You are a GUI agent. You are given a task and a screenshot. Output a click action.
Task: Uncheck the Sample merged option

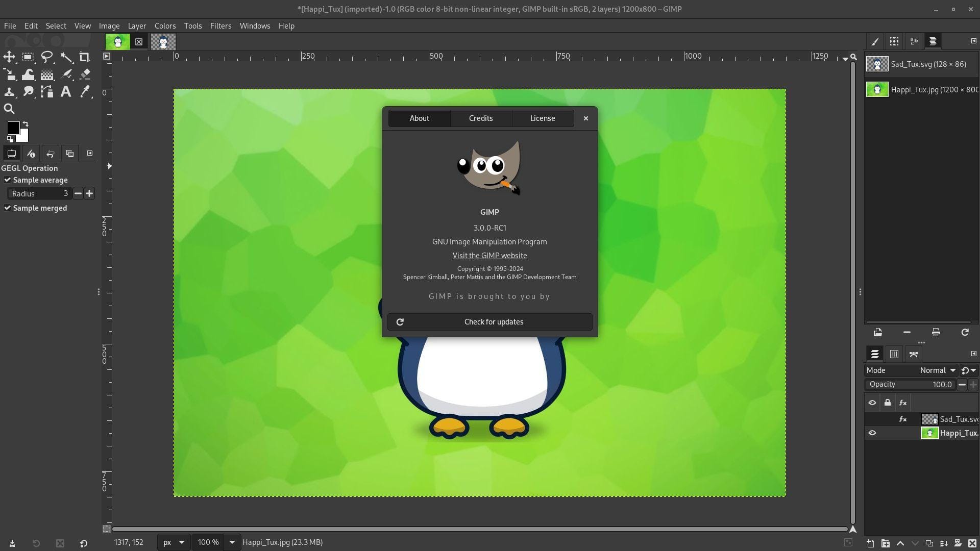(7, 208)
